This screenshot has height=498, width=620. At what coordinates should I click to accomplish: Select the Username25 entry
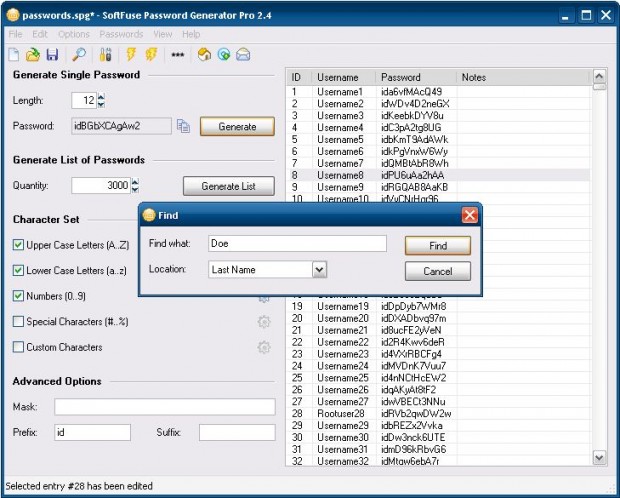343,378
